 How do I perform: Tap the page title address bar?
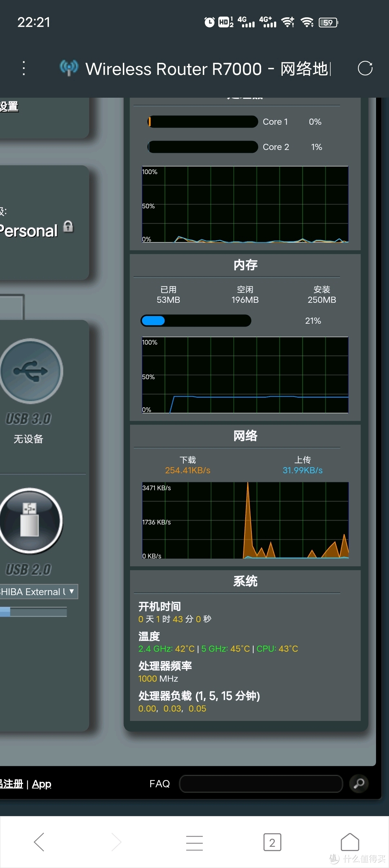tap(208, 68)
